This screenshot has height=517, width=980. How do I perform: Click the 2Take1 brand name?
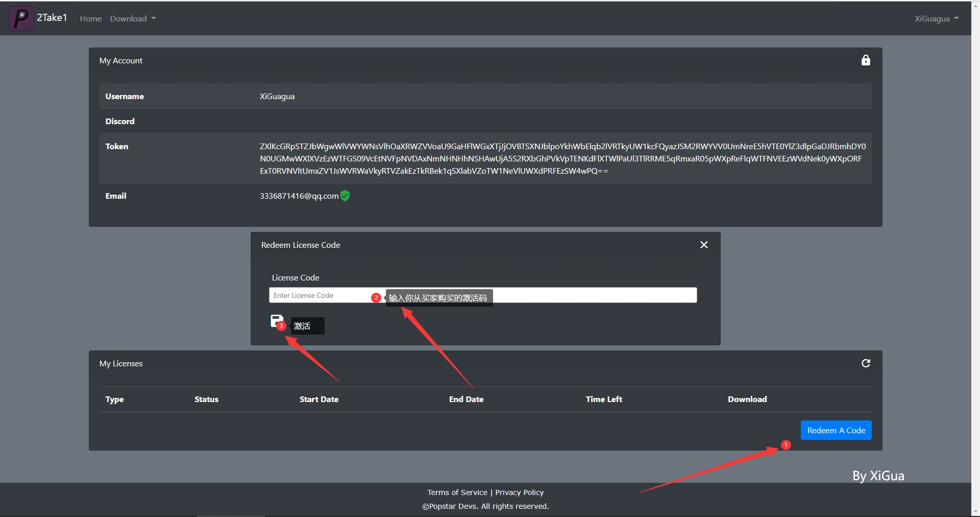point(52,18)
